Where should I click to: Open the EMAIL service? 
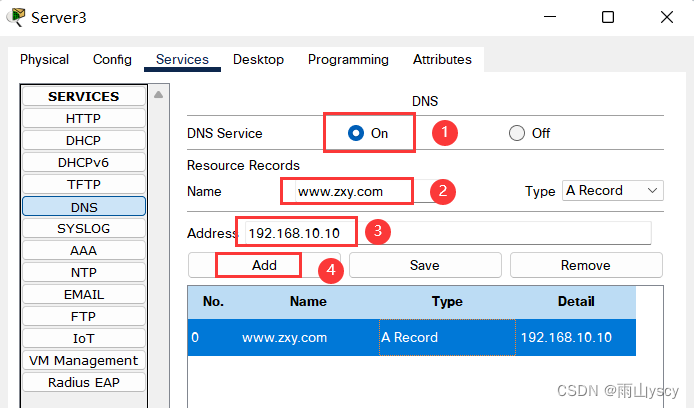point(84,294)
